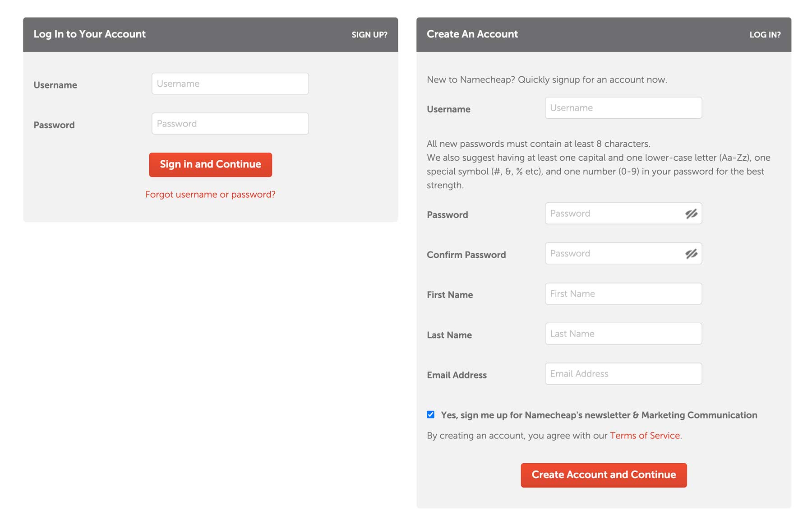Click the login Username input field
The height and width of the screenshot is (526, 812).
[230, 84]
